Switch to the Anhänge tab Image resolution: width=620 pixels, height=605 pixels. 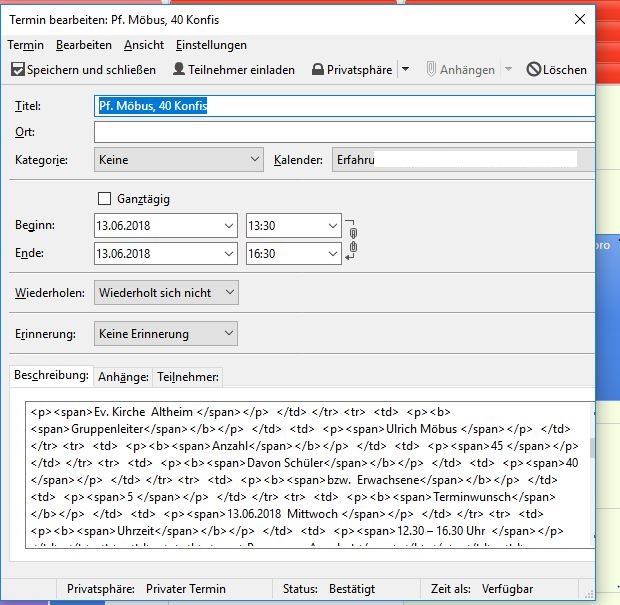tap(123, 377)
